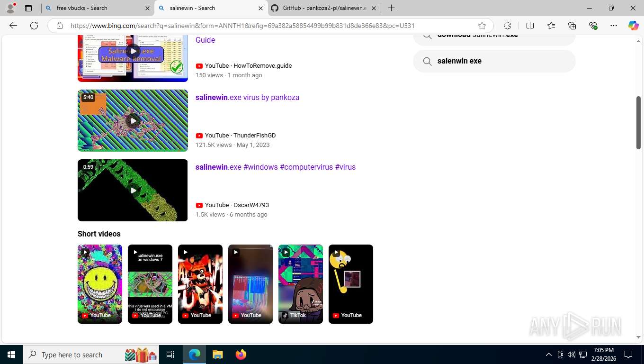Open Settings and more ellipsis menu
The height and width of the screenshot is (364, 644).
(614, 26)
